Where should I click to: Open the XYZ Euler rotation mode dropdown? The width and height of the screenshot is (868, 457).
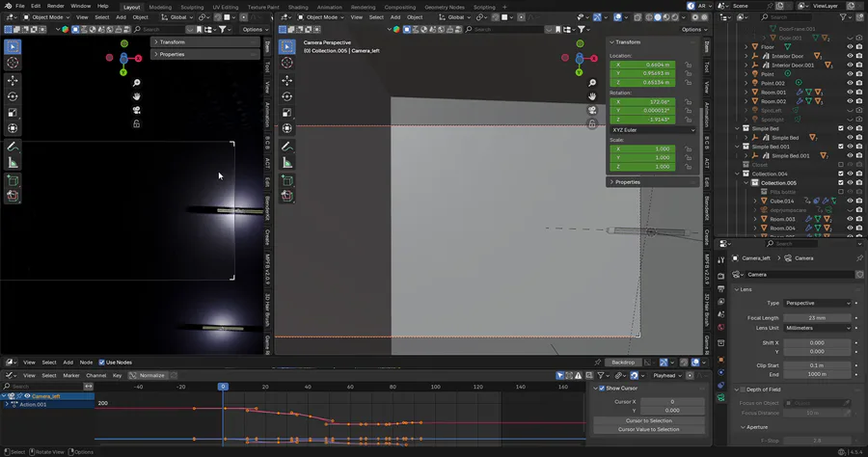coord(652,129)
